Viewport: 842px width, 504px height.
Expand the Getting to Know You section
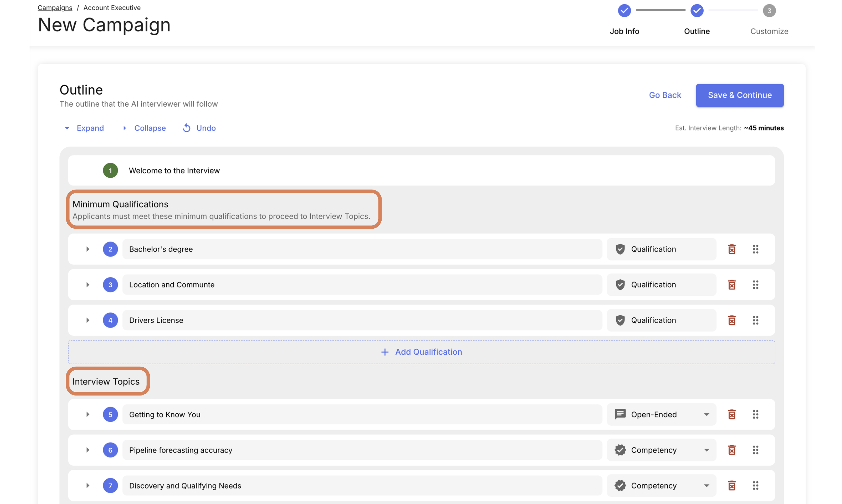[x=88, y=414]
